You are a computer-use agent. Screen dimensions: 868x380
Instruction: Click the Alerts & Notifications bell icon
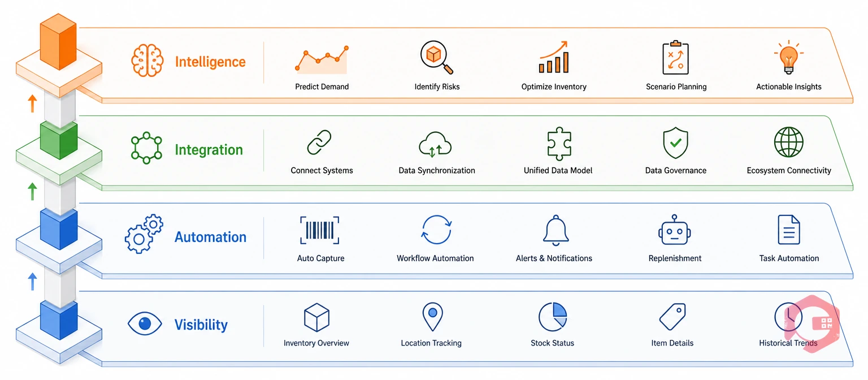coord(555,230)
